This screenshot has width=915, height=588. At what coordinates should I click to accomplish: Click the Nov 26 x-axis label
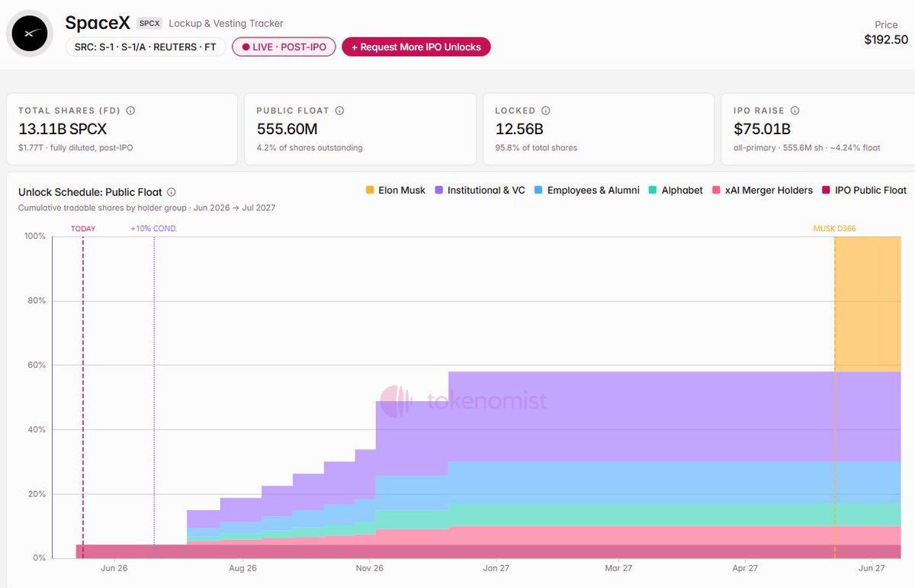click(x=369, y=568)
